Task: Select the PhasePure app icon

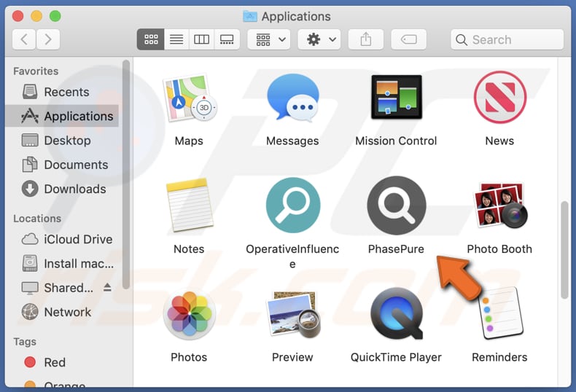Action: (x=397, y=205)
